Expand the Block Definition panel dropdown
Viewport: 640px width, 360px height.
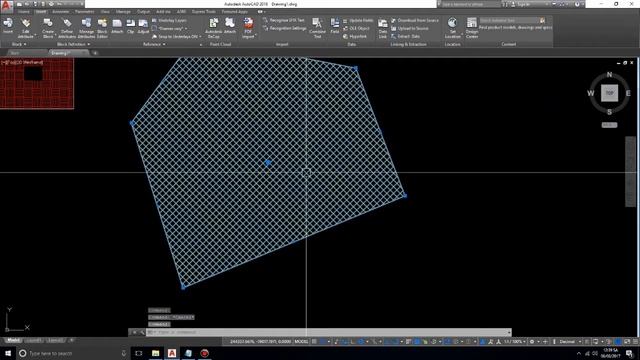click(73, 44)
